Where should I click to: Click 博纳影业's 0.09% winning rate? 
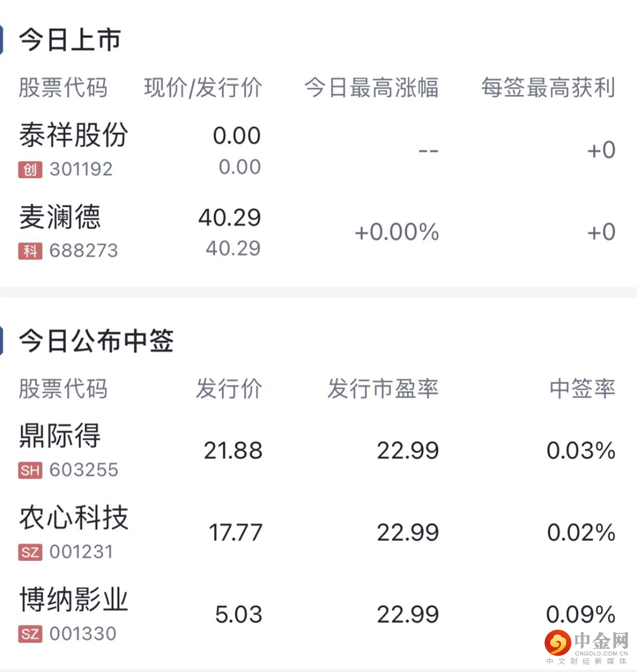pos(581,615)
